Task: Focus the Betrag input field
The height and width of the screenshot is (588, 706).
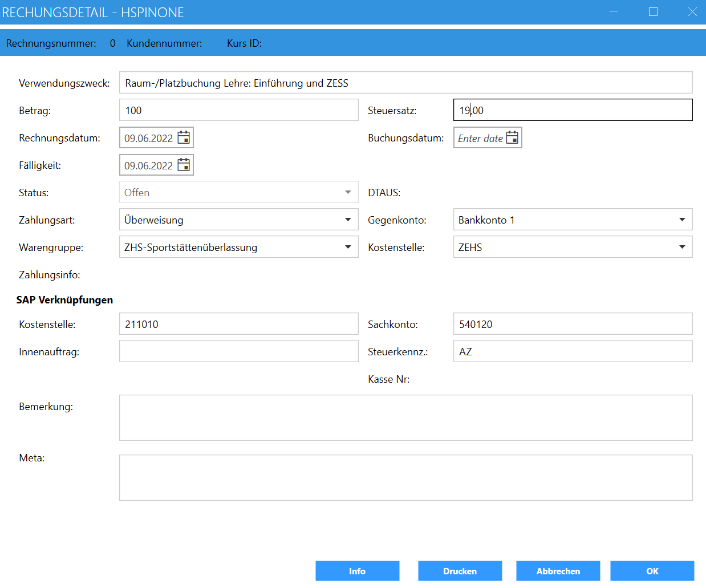Action: (x=238, y=110)
